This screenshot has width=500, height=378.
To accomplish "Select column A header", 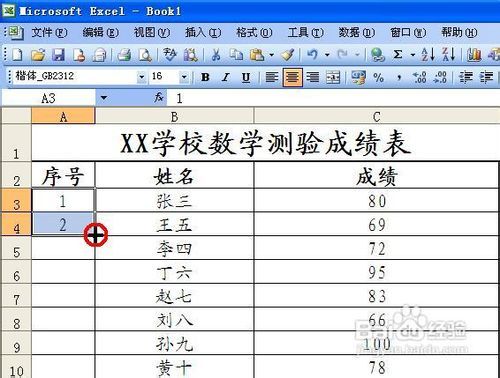I will tap(63, 116).
